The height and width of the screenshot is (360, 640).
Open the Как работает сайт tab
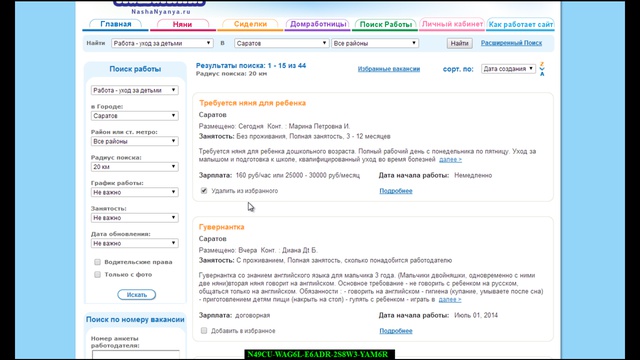point(520,24)
